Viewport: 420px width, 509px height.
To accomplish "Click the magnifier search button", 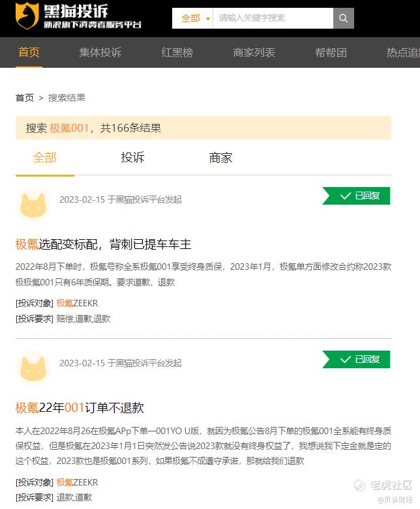I will pos(343,18).
